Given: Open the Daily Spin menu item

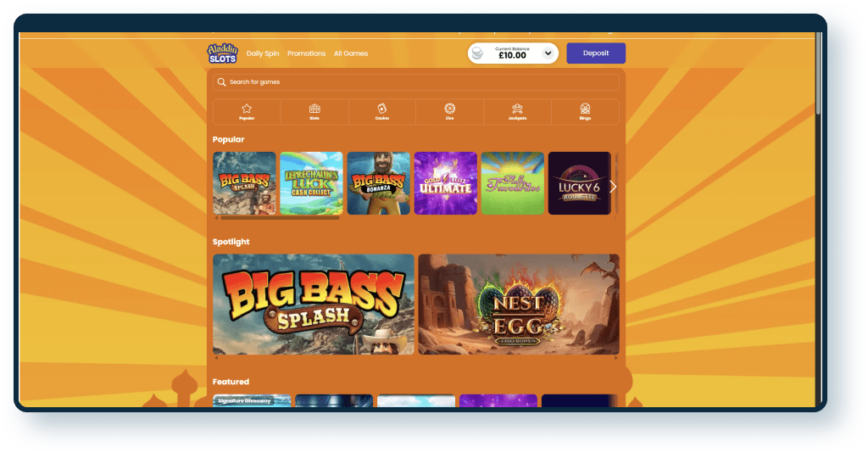Looking at the screenshot, I should [x=263, y=53].
